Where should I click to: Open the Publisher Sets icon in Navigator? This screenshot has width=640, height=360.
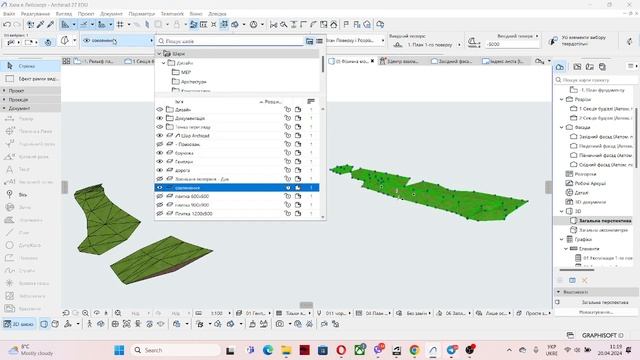[602, 67]
